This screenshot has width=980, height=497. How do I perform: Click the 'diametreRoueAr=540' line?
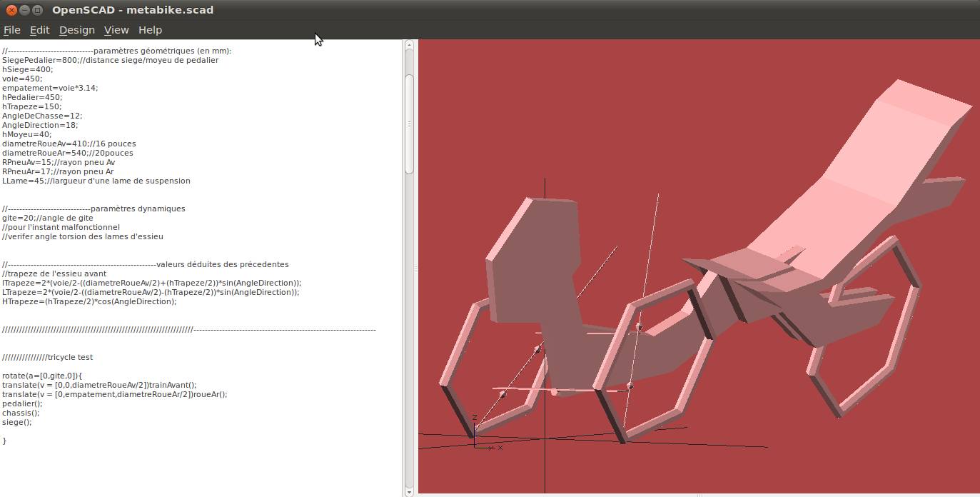tap(67, 153)
